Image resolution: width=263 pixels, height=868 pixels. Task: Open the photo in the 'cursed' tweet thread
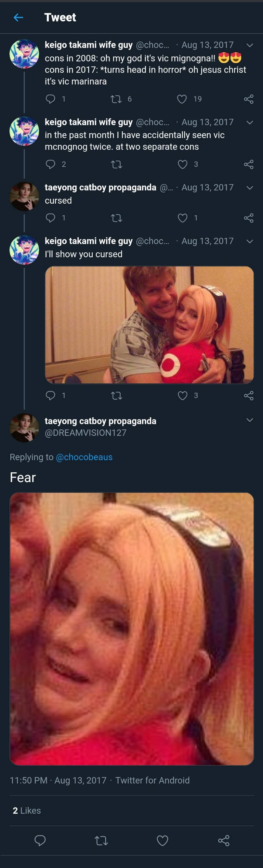click(x=149, y=325)
